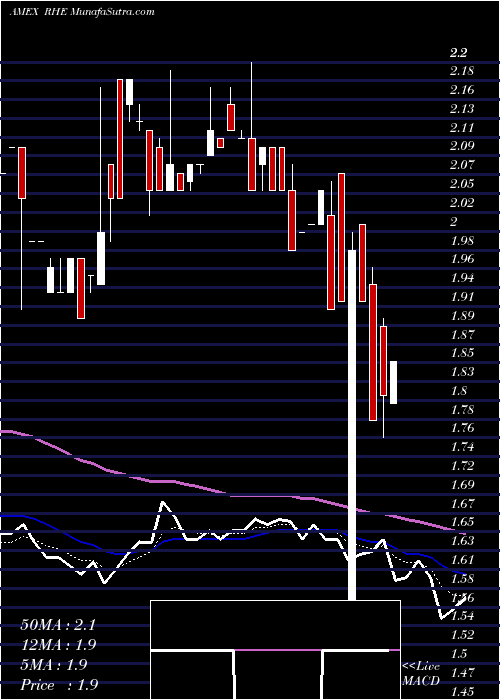The width and height of the screenshot is (500, 700).
Task: Click the 2.11 price axis label
Action: click(x=462, y=128)
